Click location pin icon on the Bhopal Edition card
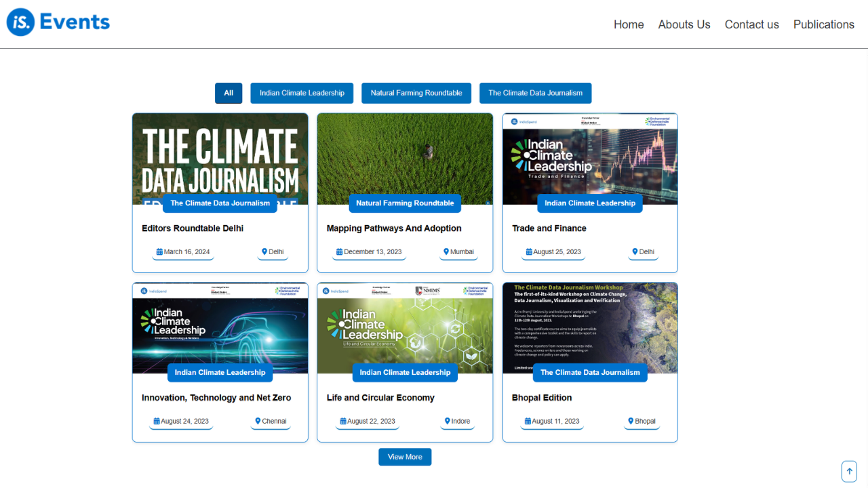868x488 pixels. point(631,422)
